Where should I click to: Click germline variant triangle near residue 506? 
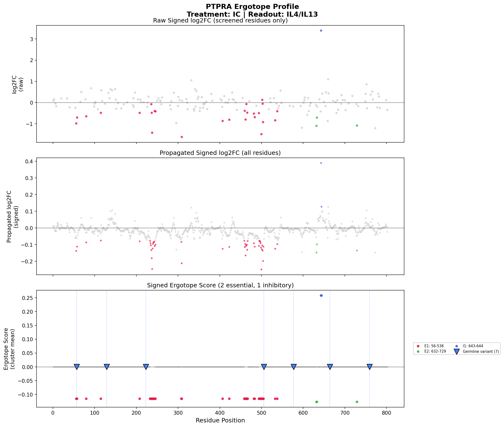click(x=264, y=367)
